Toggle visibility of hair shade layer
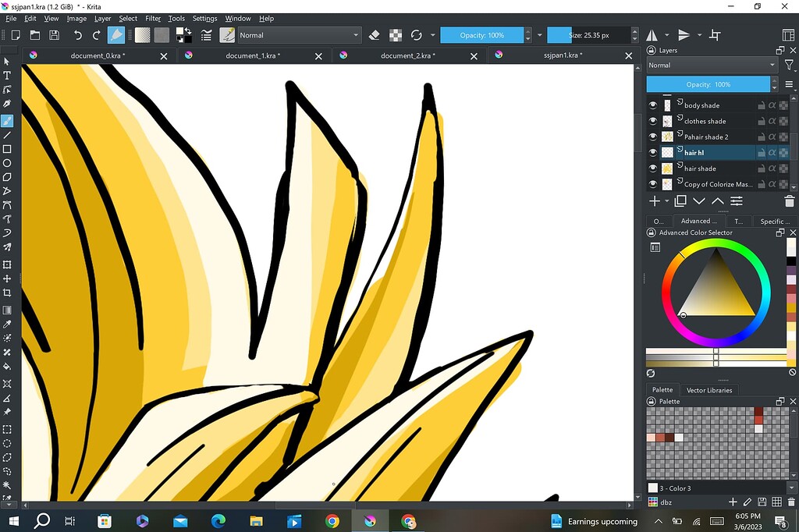This screenshot has height=532, width=799. coord(653,168)
